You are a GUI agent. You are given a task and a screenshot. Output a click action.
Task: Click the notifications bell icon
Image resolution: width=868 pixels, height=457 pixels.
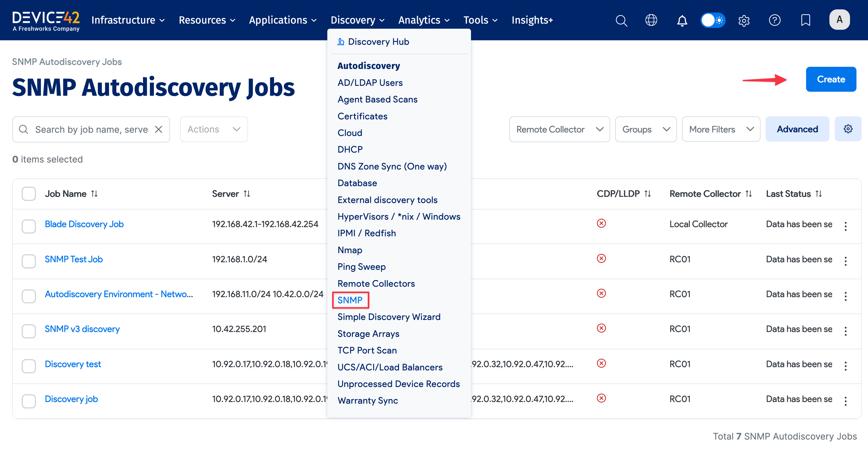(x=682, y=20)
